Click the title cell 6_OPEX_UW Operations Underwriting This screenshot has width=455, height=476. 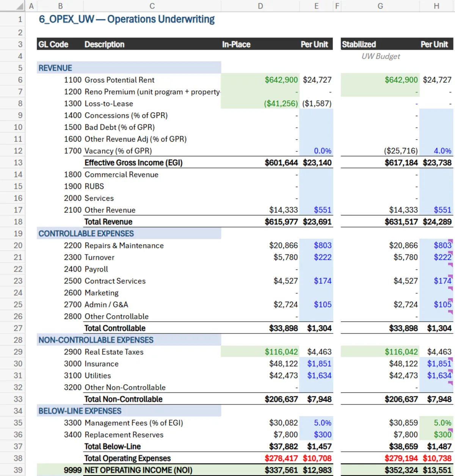pyautogui.click(x=127, y=19)
